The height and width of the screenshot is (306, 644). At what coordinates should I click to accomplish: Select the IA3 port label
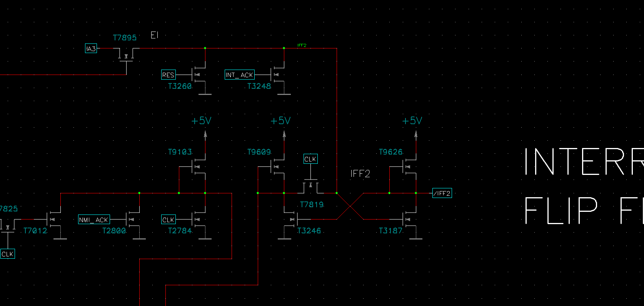[x=91, y=48]
